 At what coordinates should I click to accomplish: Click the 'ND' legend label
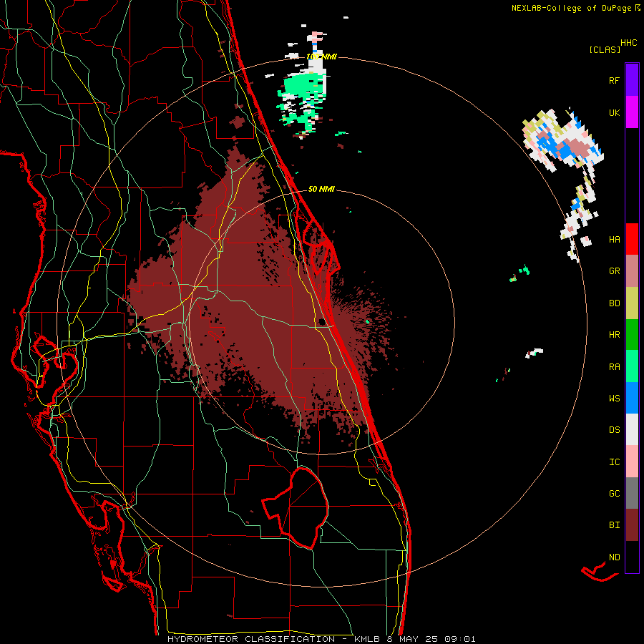(614, 557)
